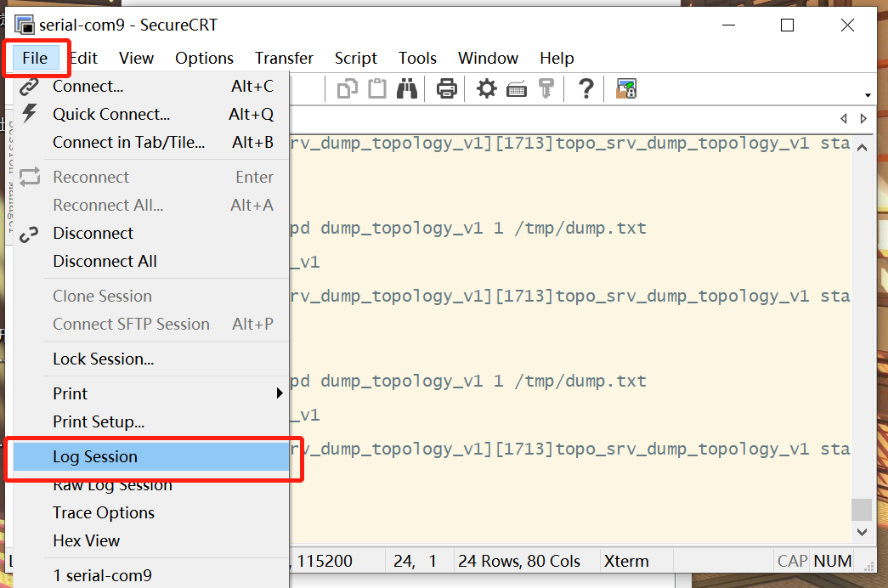Viewport: 888px width, 588px height.
Task: Click the NUM indicator in the status bar
Action: pyautogui.click(x=832, y=561)
